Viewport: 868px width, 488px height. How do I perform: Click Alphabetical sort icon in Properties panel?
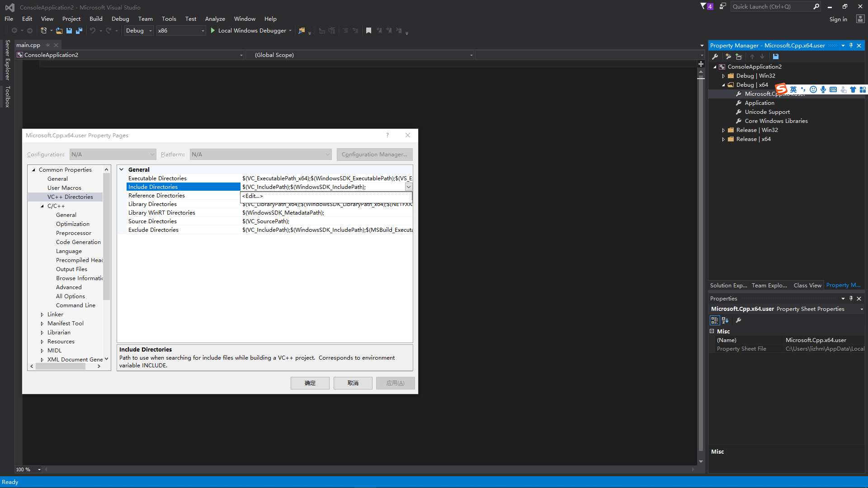pyautogui.click(x=725, y=320)
